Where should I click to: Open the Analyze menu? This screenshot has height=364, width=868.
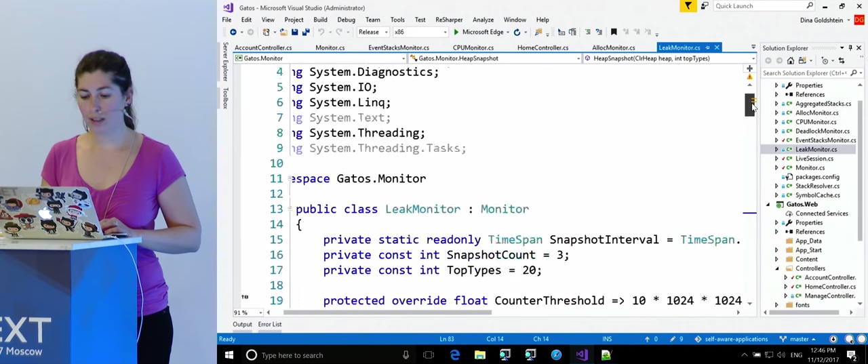click(x=483, y=20)
